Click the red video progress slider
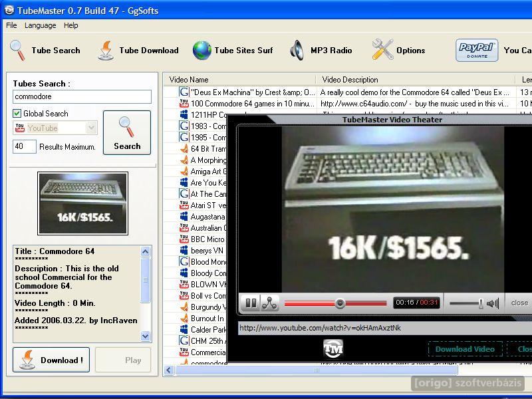The image size is (532, 399). click(335, 303)
